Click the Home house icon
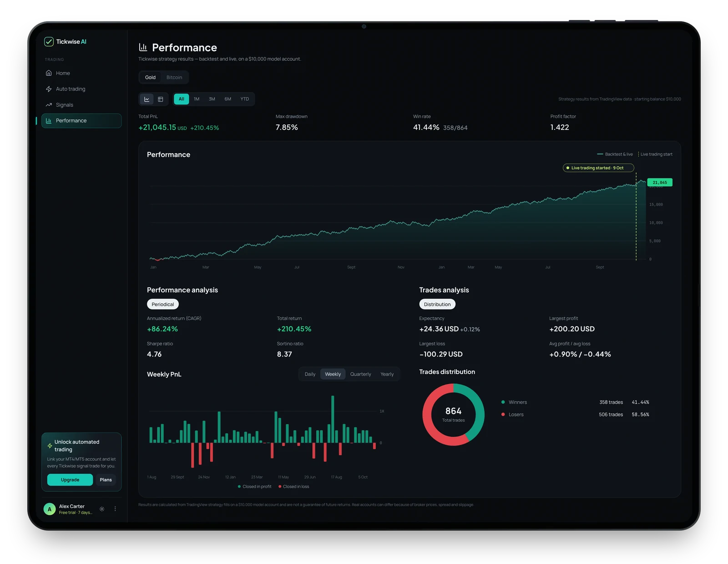Screen dimensions: 728x564 coord(49,73)
